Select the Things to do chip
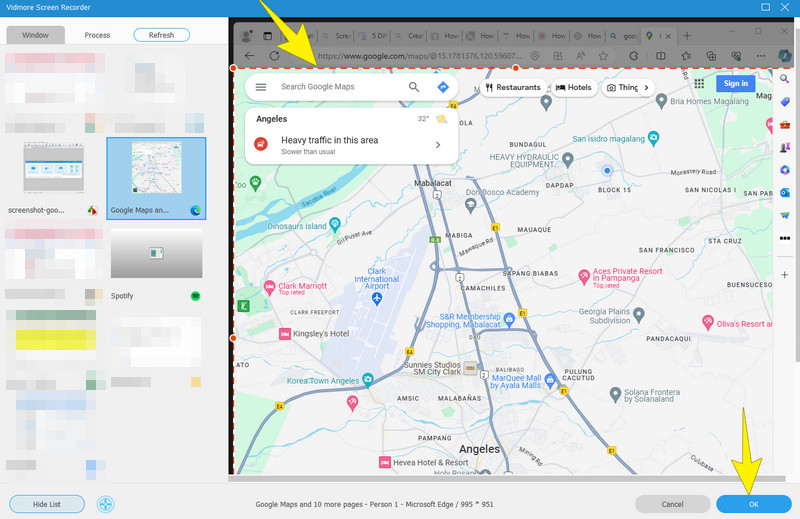This screenshot has height=519, width=800. tap(622, 87)
